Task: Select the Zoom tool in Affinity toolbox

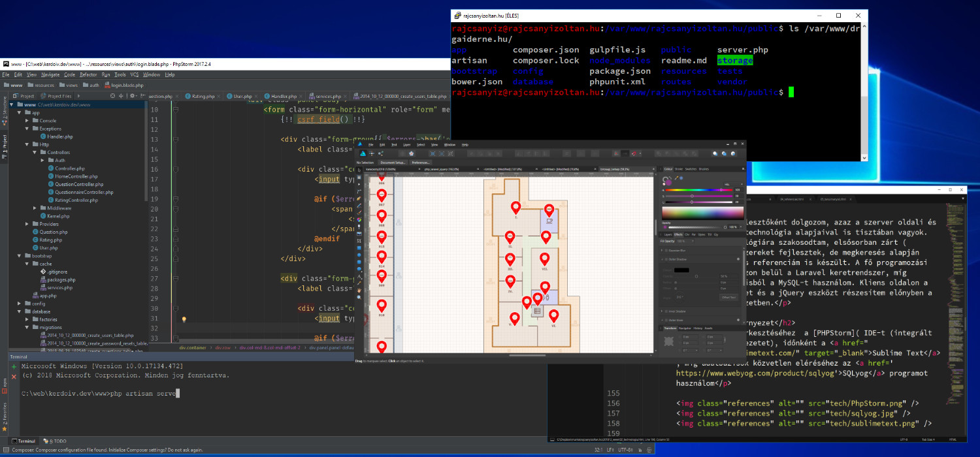Action: (x=359, y=297)
